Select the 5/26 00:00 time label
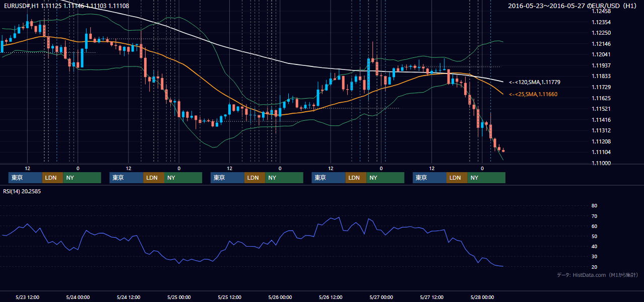 pyautogui.click(x=280, y=297)
